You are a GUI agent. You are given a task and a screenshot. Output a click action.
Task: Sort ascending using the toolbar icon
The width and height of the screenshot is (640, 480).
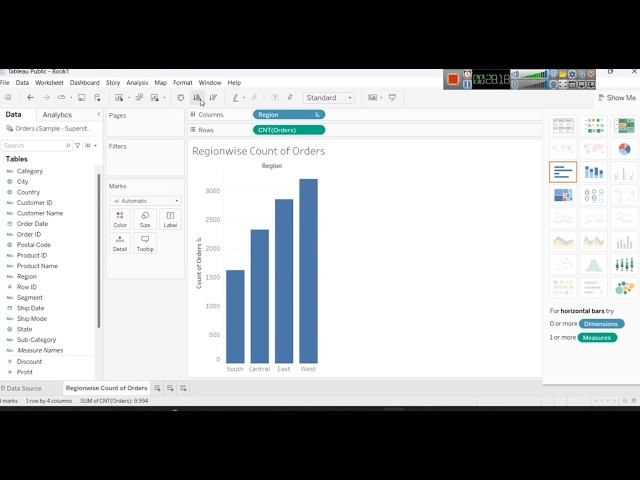pos(197,98)
